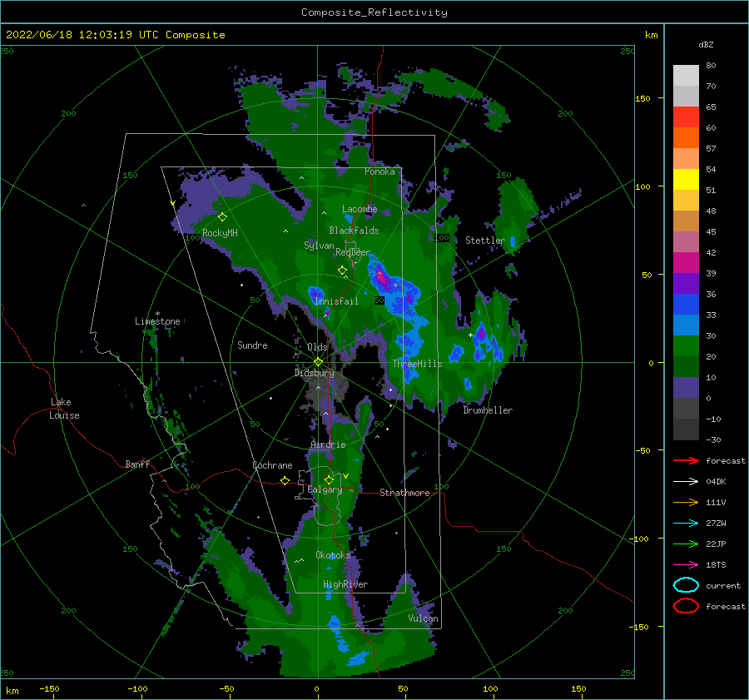The image size is (749, 700).
Task: Select the green swatch between 30 and 20
Action: 686,346
